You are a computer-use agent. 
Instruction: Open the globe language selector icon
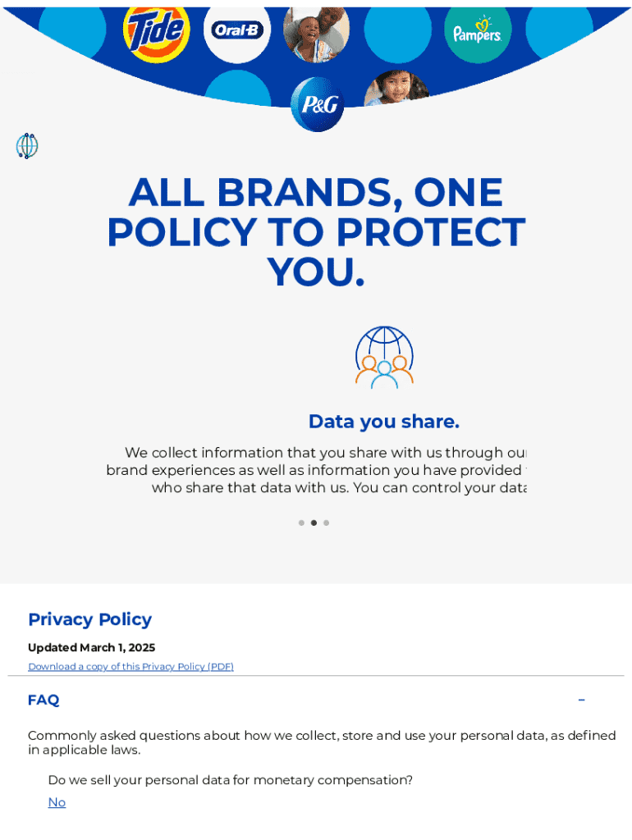27,146
